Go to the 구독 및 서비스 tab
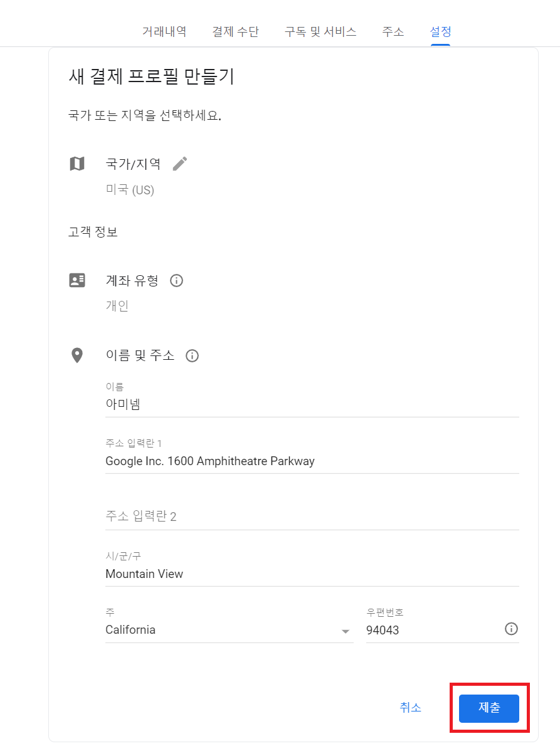Viewport: 560px width, 756px height. (320, 31)
